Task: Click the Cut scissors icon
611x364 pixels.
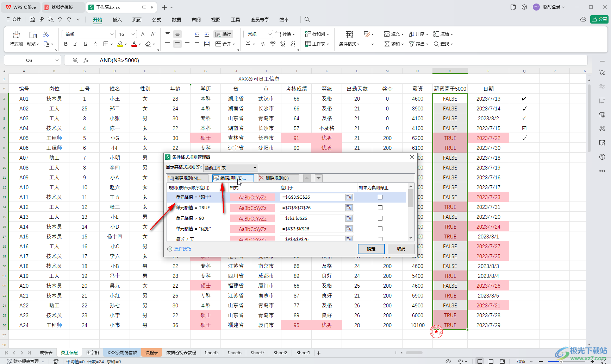Action: click(x=46, y=34)
